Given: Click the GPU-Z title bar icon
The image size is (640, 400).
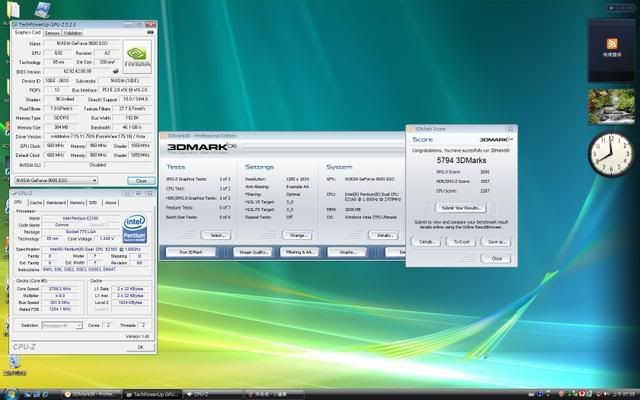Looking at the screenshot, I should [14, 25].
